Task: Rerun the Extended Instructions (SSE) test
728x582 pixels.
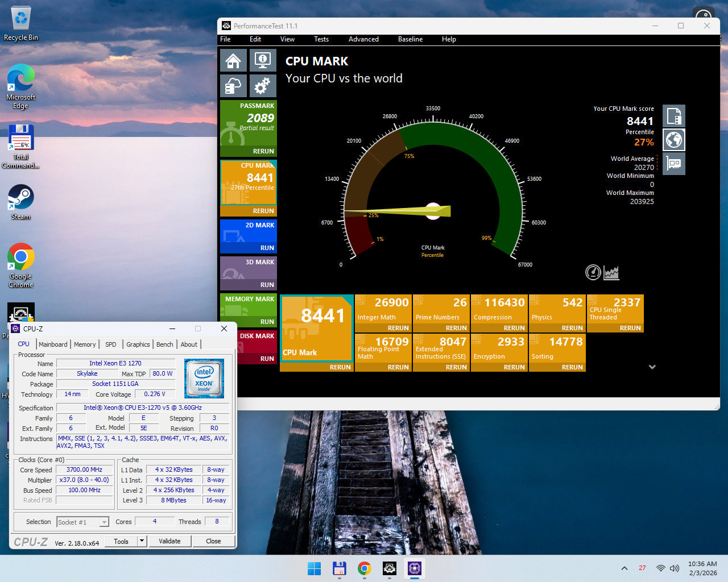Action: pyautogui.click(x=456, y=367)
